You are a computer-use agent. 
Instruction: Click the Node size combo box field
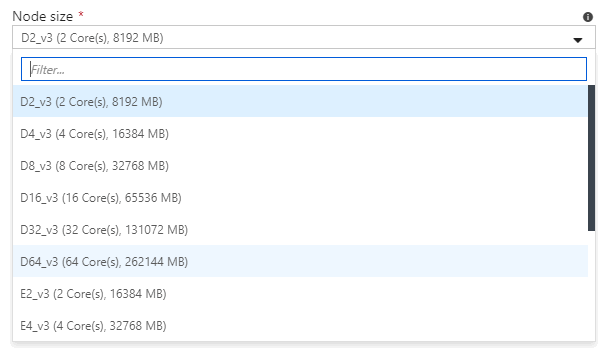304,37
